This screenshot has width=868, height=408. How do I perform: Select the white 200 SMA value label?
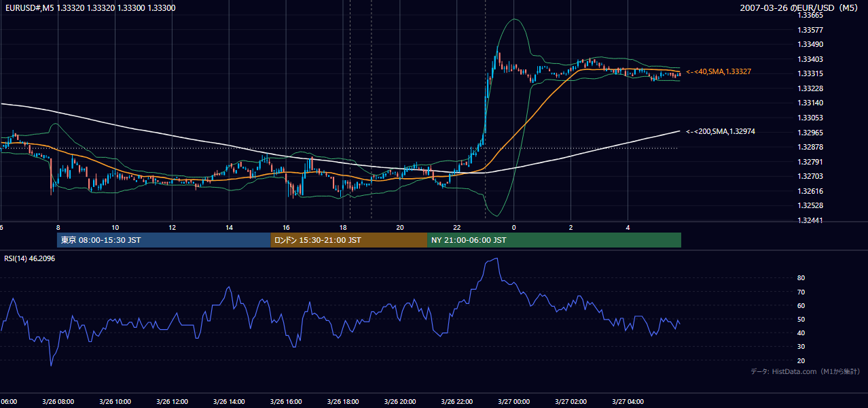click(x=721, y=131)
